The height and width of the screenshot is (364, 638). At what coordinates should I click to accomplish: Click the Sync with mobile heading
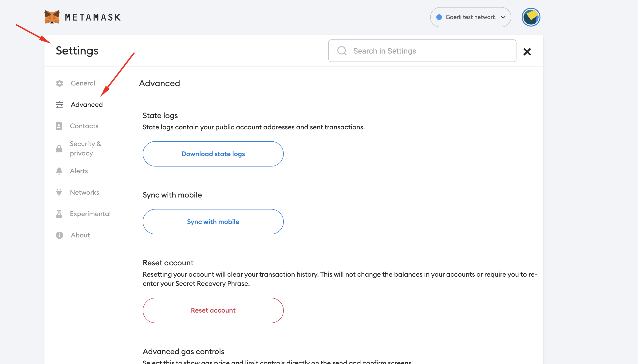tap(172, 195)
